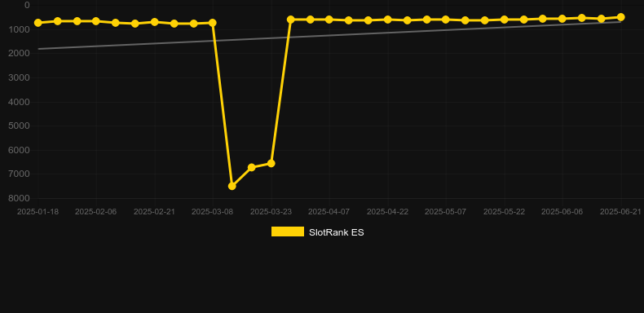644x313 pixels.
Task: Select the data point at 2025-03-08
Action: (213, 23)
